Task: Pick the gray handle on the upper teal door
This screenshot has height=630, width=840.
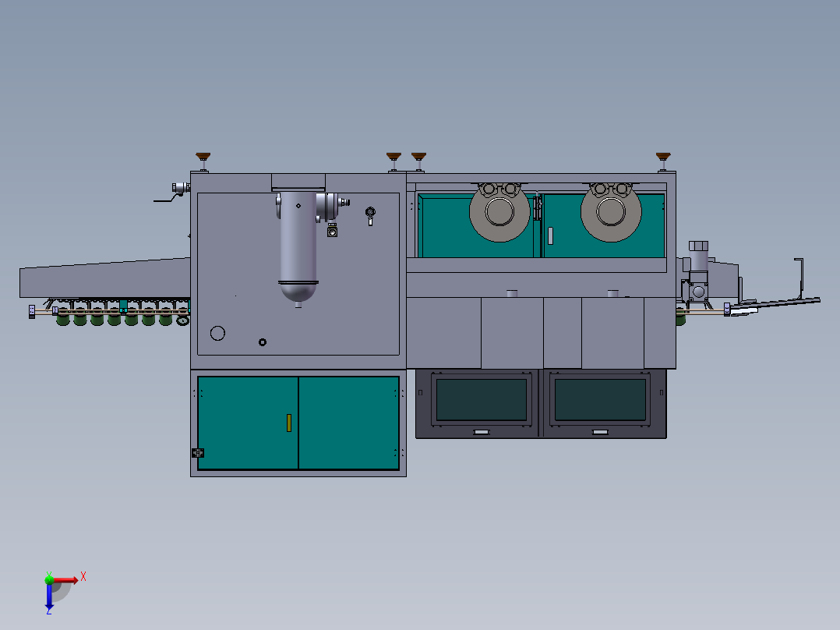Action: click(x=550, y=236)
